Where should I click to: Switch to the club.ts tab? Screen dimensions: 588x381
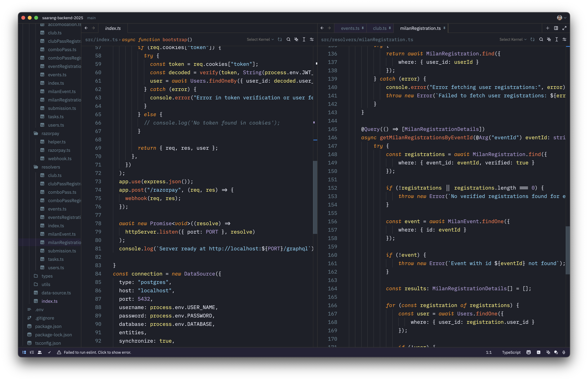(x=380, y=28)
